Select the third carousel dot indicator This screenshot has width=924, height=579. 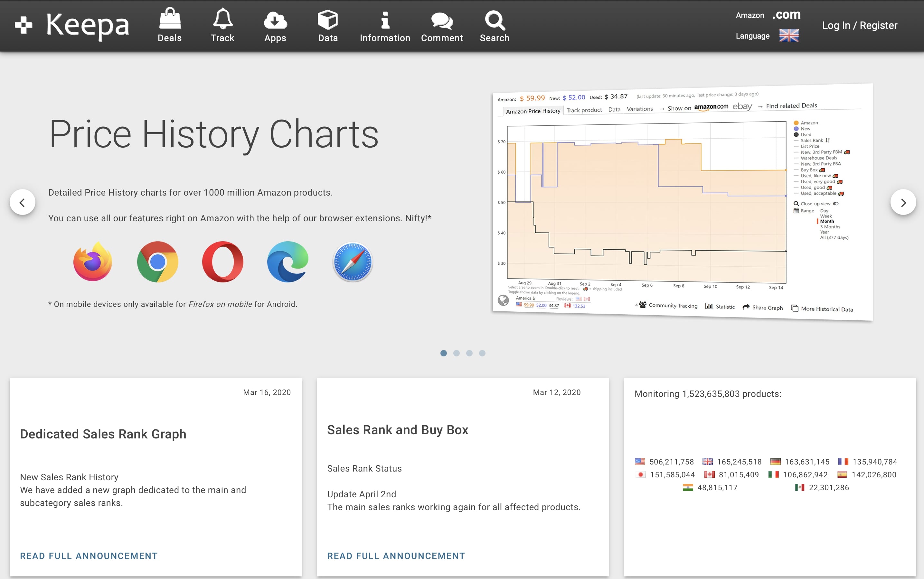pos(469,353)
